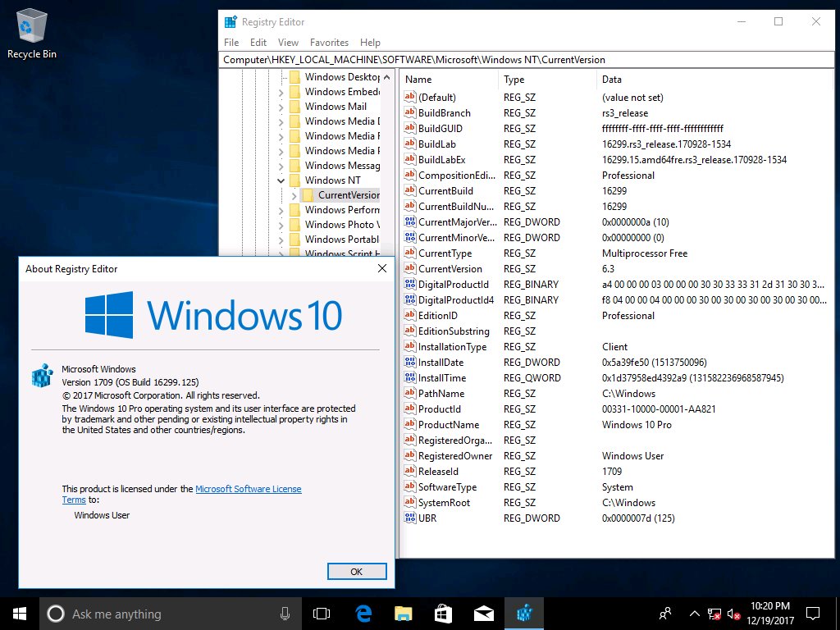The width and height of the screenshot is (840, 630).
Task: Expand the Windows Mail tree node
Action: pos(281,107)
